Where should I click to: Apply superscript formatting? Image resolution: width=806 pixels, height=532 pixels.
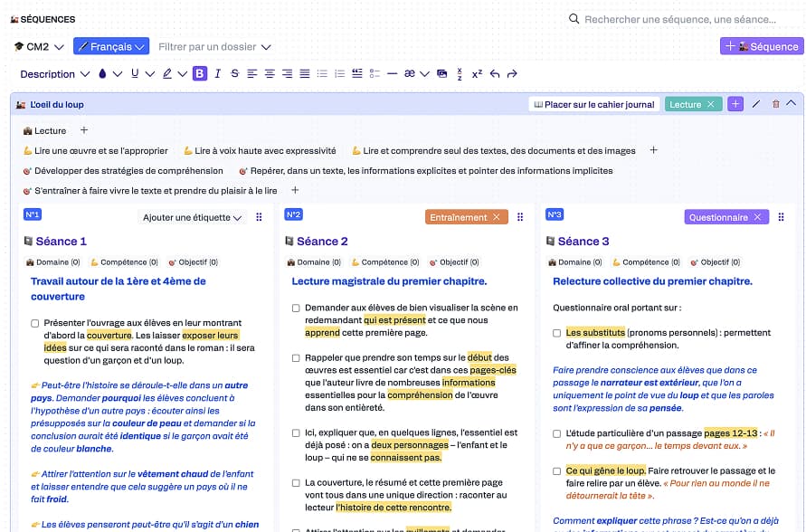[477, 74]
